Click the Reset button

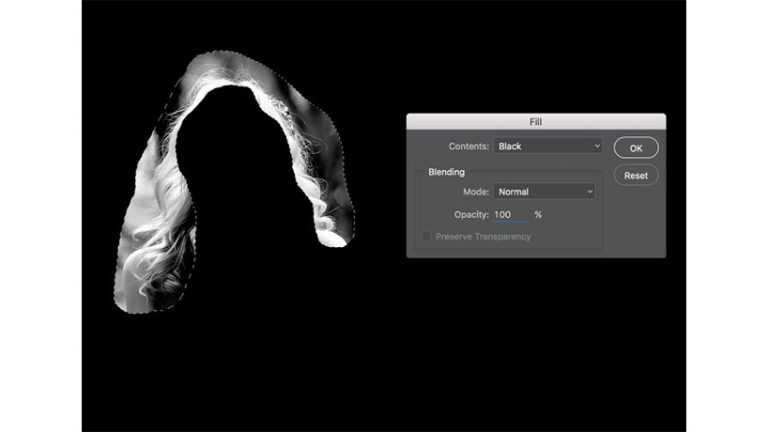click(x=636, y=175)
